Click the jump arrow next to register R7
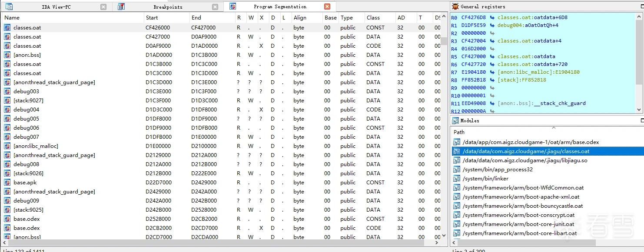The width and height of the screenshot is (644, 252). 492,72
